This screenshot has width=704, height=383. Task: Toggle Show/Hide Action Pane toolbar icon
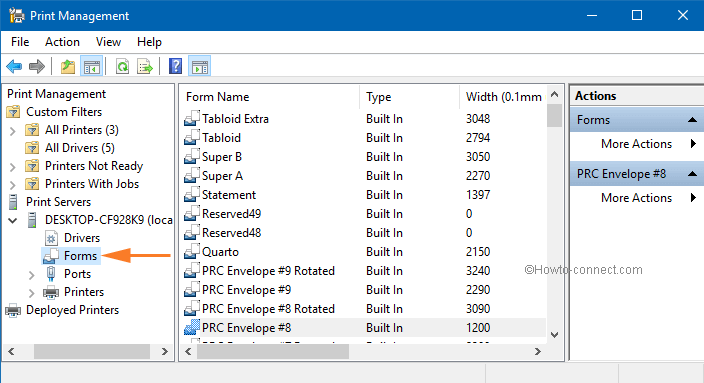[200, 66]
